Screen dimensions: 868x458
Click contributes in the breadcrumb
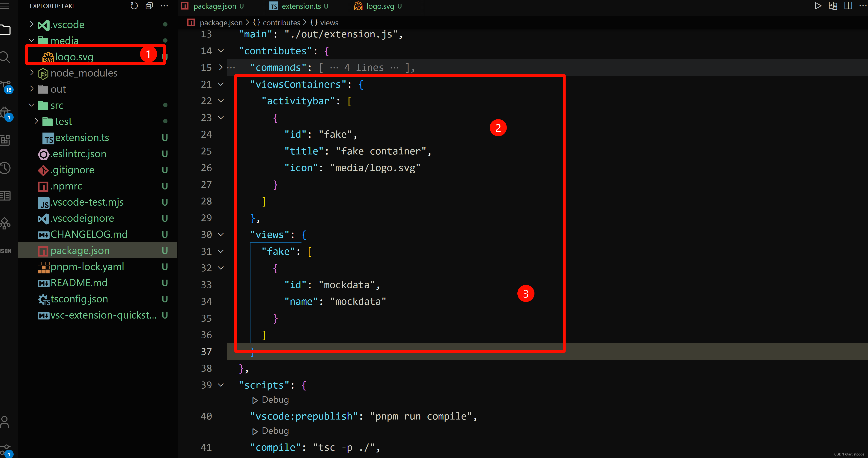(281, 23)
